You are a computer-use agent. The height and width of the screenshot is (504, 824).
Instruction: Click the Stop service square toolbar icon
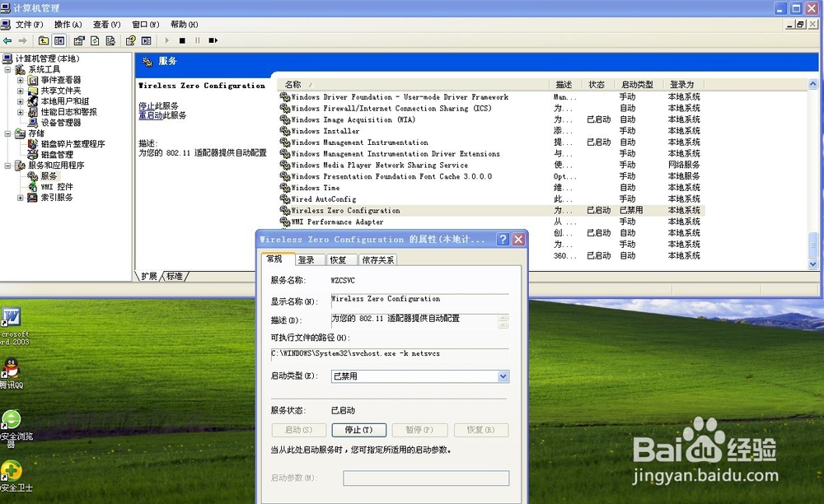pos(182,40)
